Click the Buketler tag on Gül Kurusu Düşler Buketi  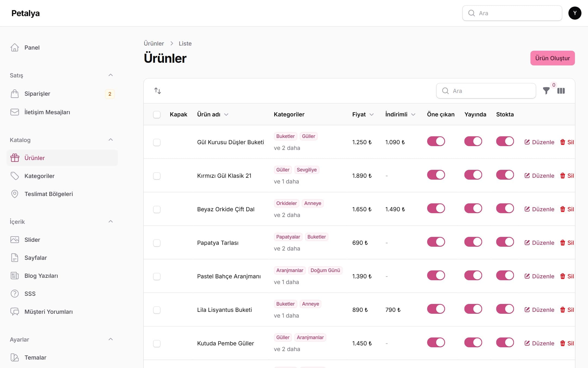coord(285,136)
